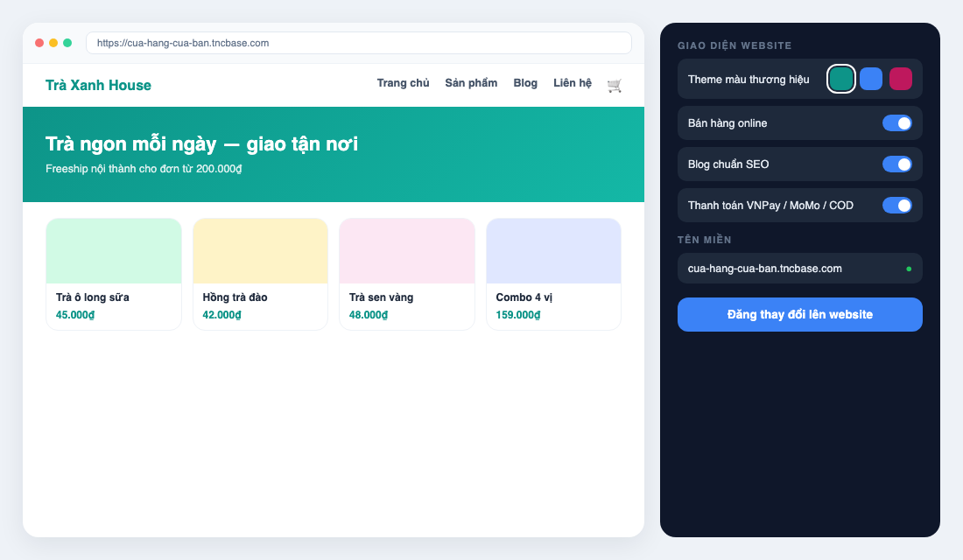963x560 pixels.
Task: Click the browser URL address bar
Action: tap(359, 43)
